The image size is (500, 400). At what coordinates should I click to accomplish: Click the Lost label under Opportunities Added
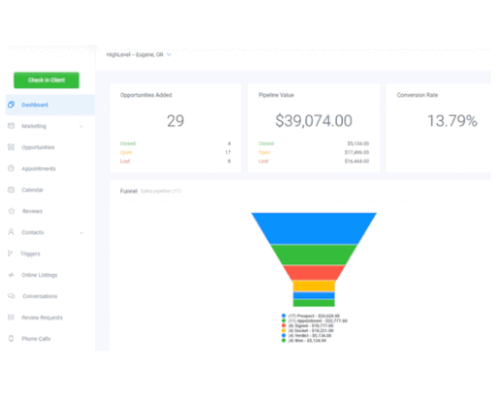click(125, 161)
